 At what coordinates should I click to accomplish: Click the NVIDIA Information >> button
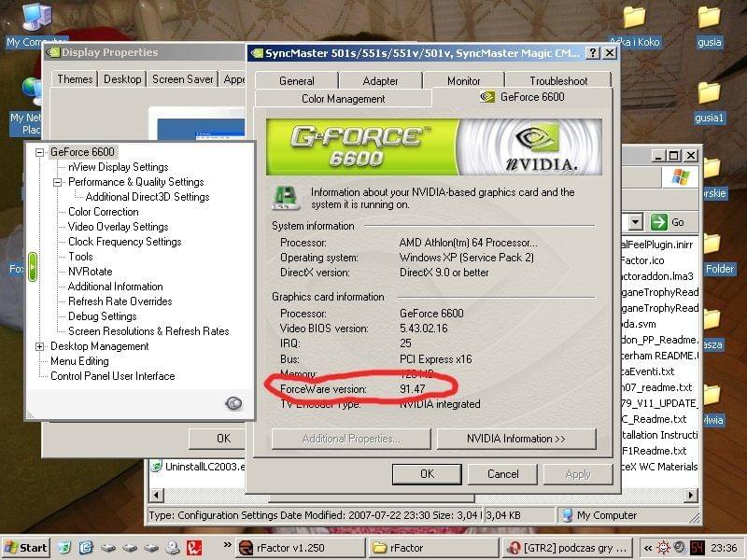coord(515,439)
